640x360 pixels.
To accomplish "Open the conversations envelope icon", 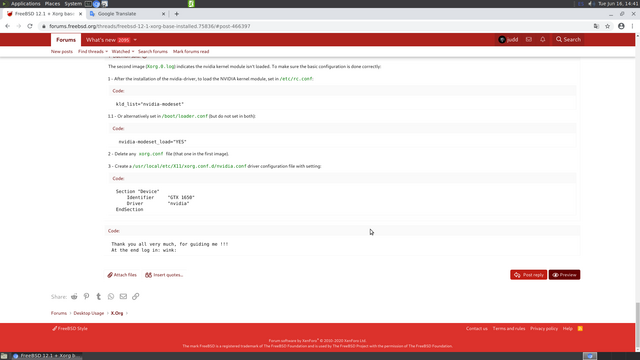I will [529, 40].
